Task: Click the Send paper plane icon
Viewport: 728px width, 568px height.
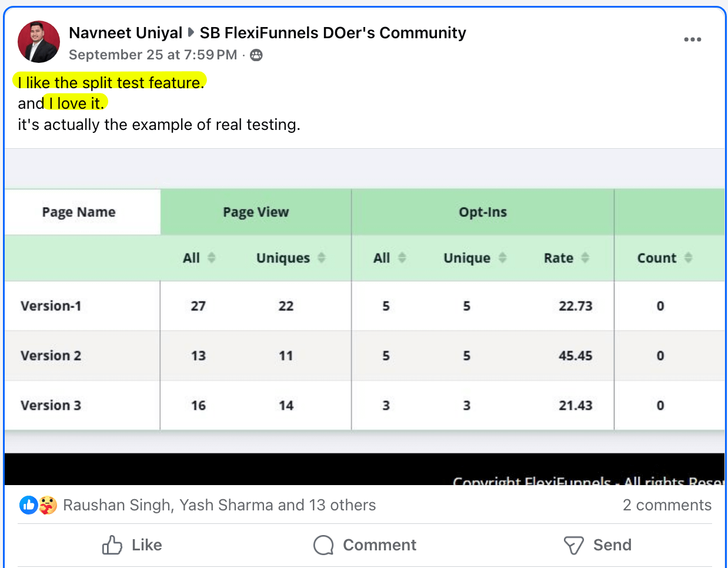Action: tap(573, 545)
